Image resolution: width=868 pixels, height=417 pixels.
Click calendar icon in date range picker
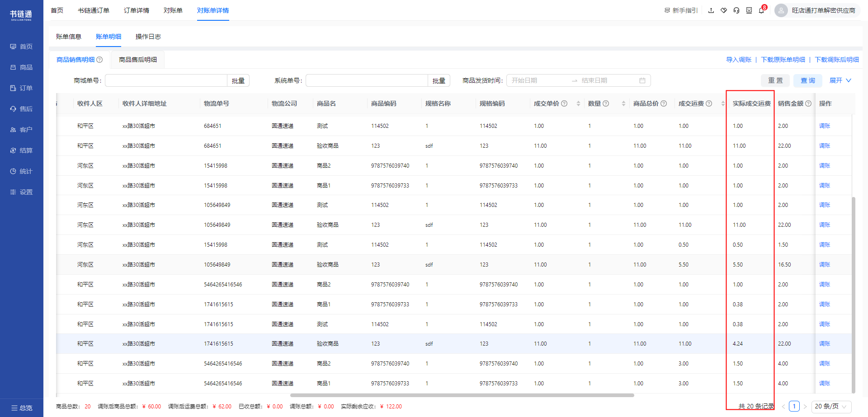[642, 80]
